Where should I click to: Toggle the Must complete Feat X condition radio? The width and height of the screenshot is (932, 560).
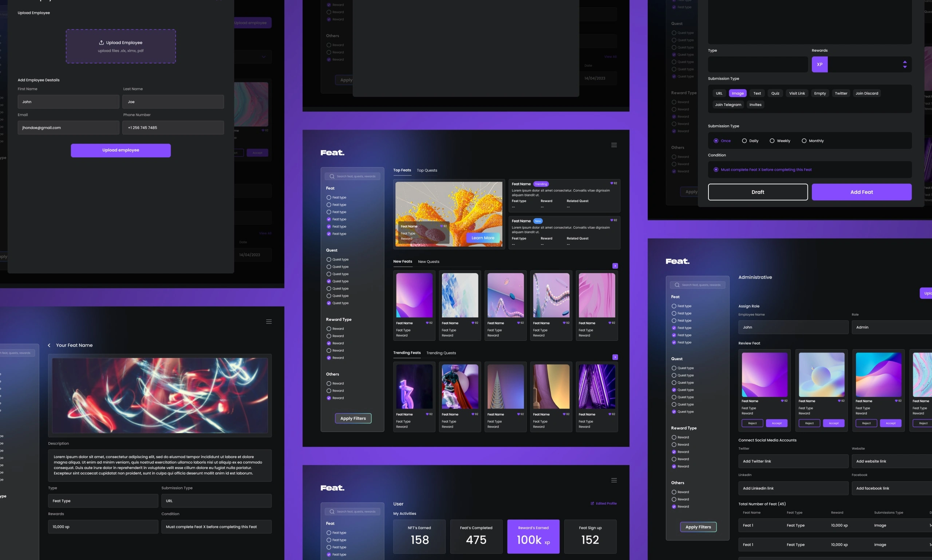716,170
